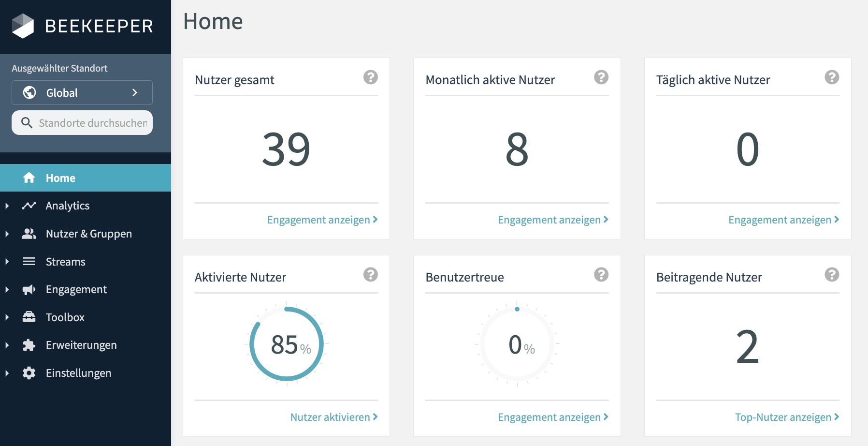Click the Nutzer gesamt card title
The width and height of the screenshot is (868, 446).
pyautogui.click(x=234, y=80)
